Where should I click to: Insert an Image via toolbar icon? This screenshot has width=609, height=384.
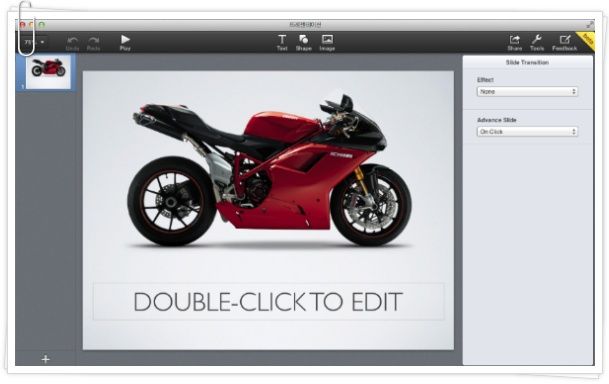tap(327, 43)
